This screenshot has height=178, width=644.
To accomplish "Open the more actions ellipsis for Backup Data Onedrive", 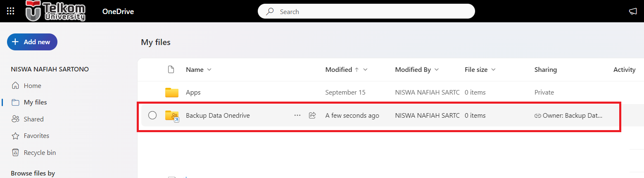I will point(297,115).
